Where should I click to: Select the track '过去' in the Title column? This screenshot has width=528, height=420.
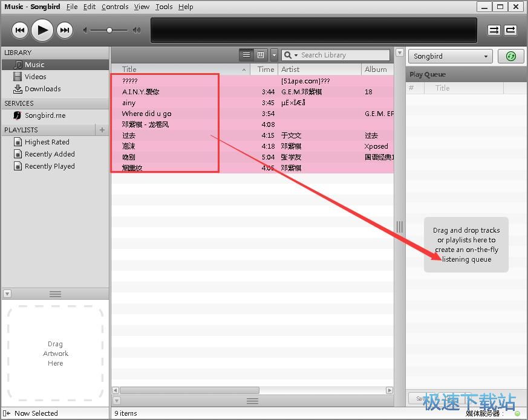coord(129,135)
